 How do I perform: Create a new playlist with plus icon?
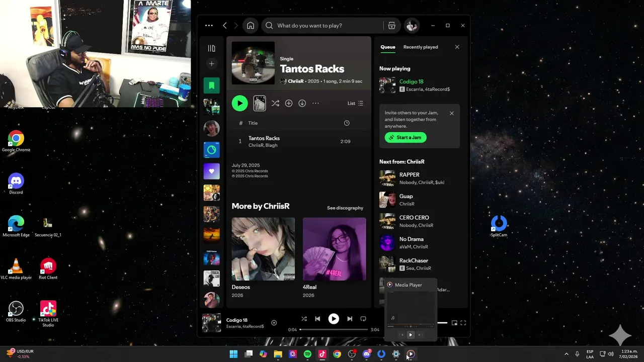point(211,64)
